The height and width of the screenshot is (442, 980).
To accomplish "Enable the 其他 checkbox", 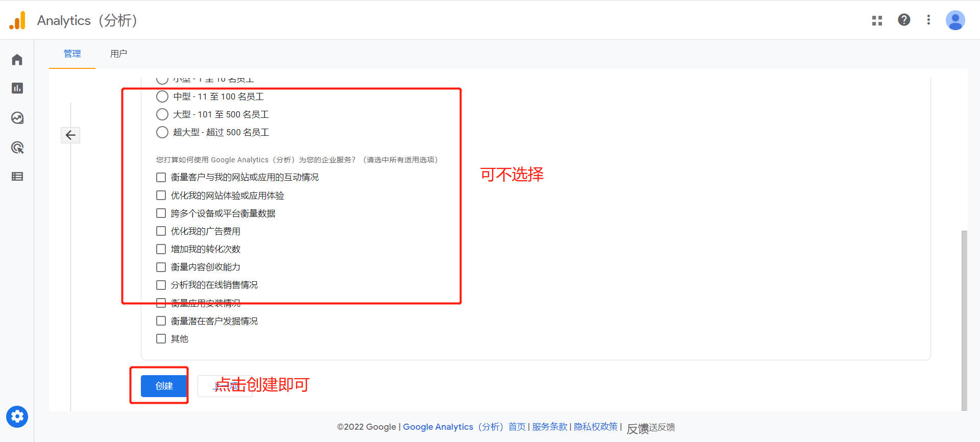I will (x=161, y=339).
